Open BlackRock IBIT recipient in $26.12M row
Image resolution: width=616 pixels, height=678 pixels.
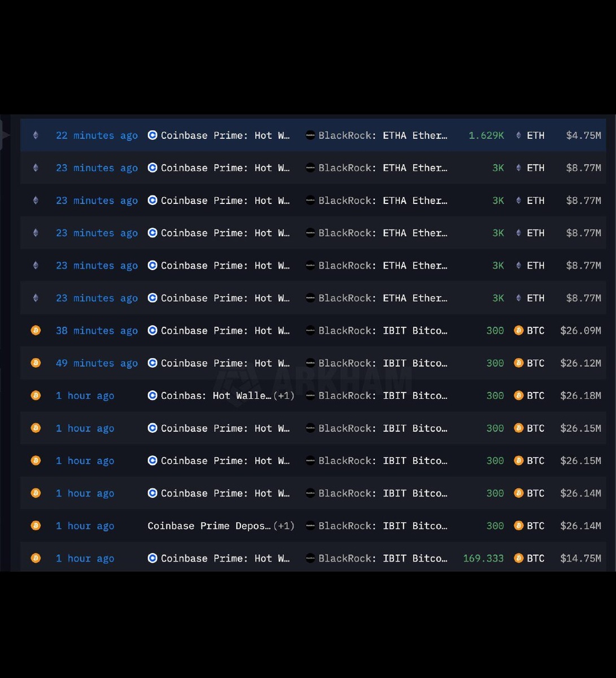coord(383,363)
